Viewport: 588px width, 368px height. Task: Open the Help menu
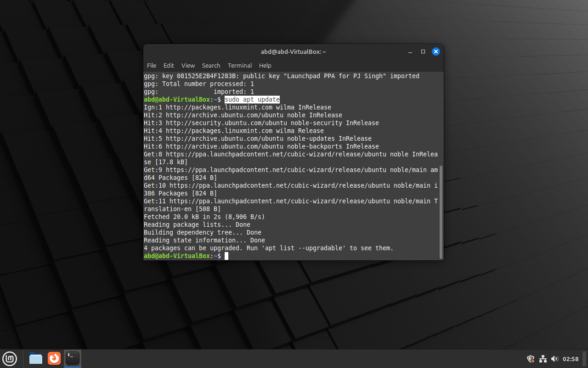pos(265,65)
